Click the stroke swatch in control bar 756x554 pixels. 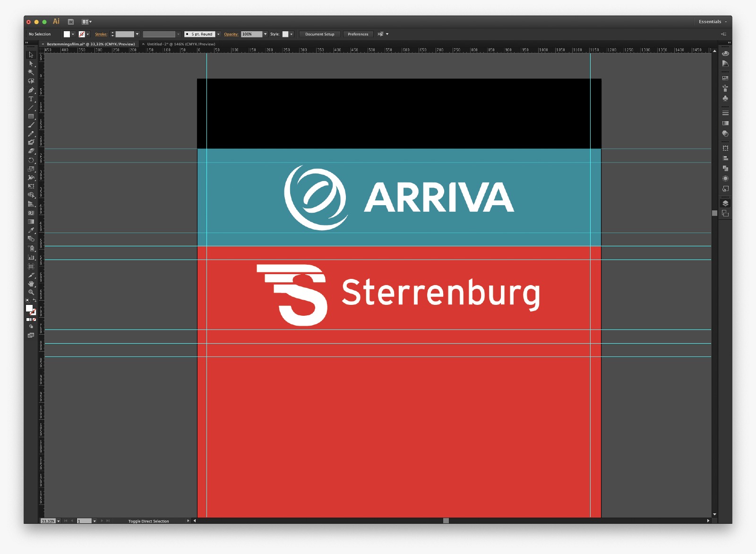[x=82, y=34]
